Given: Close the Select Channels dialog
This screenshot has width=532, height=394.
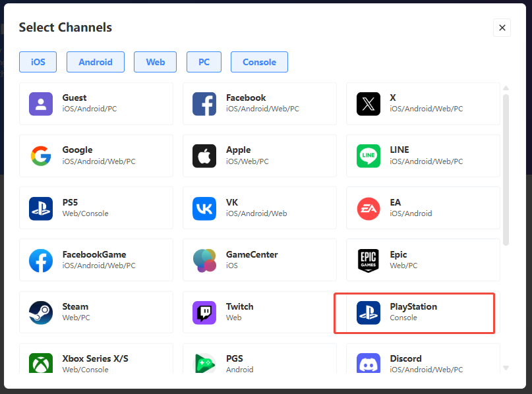Looking at the screenshot, I should click(x=502, y=28).
